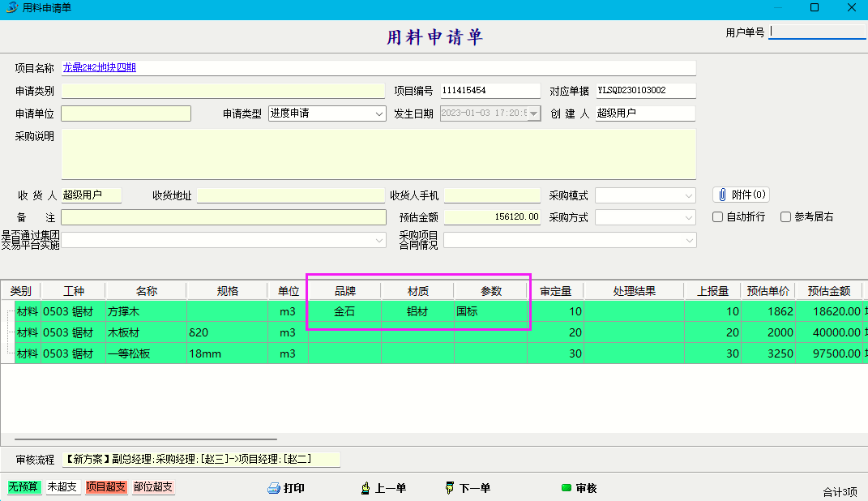The image size is (868, 501).
Task: Click the 无预算 green legend swatch
Action: click(x=24, y=487)
